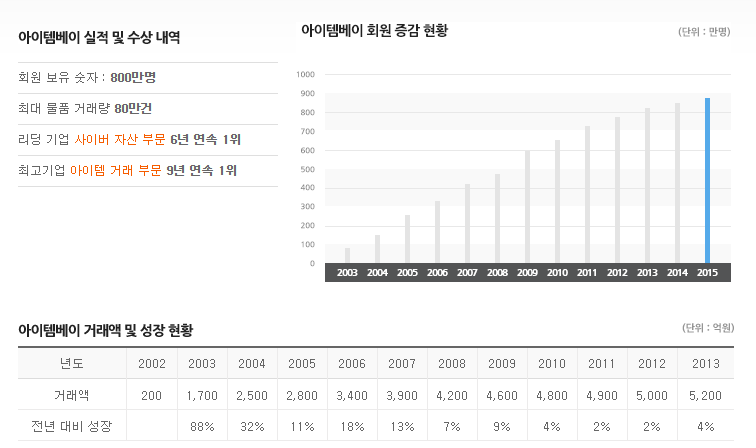This screenshot has height=448, width=756.
Task: Click the 2014 bar in the chart
Action: [x=677, y=183]
